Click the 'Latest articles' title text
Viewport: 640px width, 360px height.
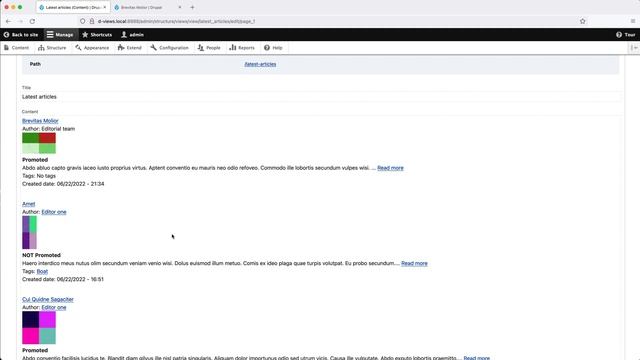coord(39,97)
